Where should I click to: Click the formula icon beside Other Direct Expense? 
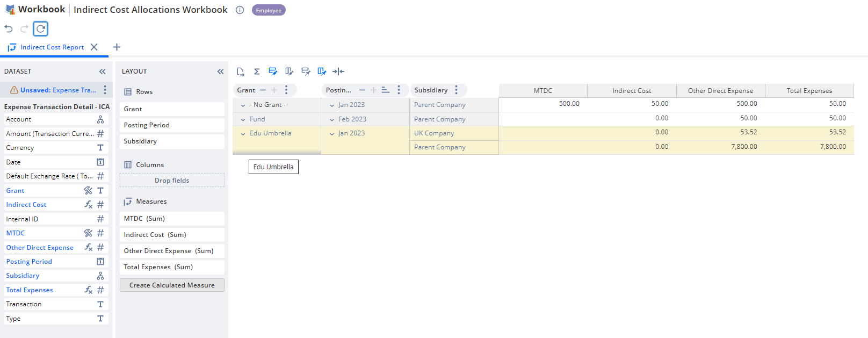(x=88, y=247)
